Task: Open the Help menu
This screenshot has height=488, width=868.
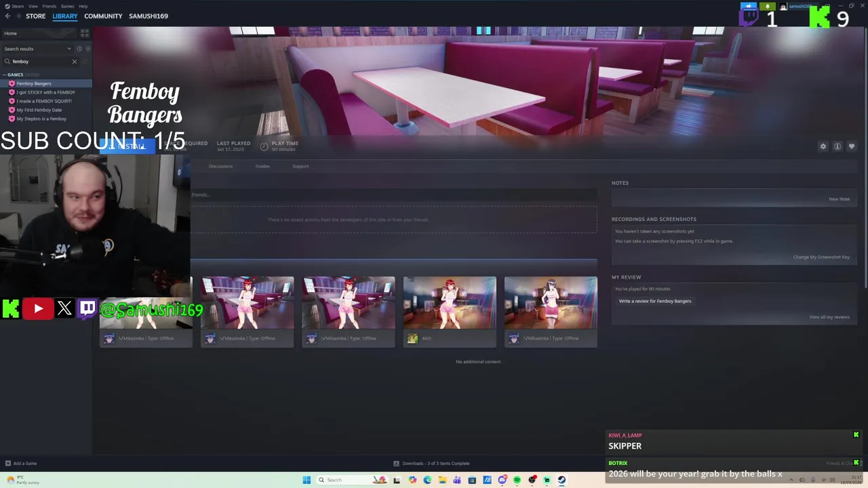Action: 83,6
